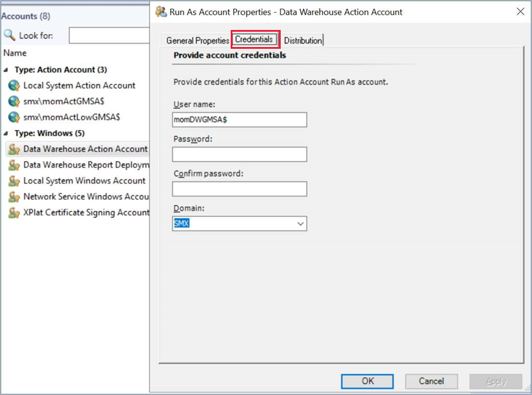Select the Credentials tab
Screen dimensions: 532x395
254,39
